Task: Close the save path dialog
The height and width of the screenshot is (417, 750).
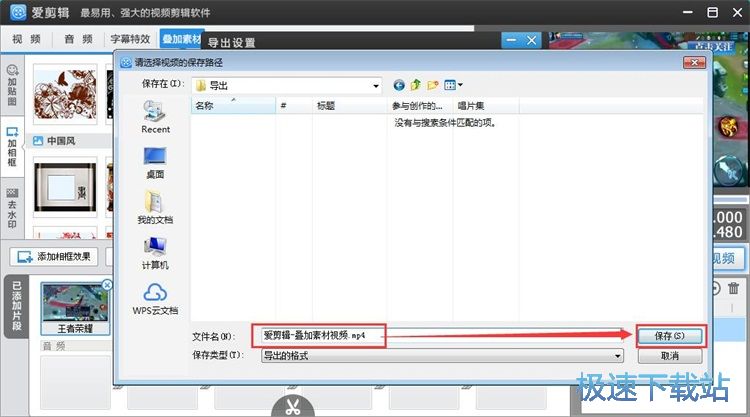Action: coord(695,62)
